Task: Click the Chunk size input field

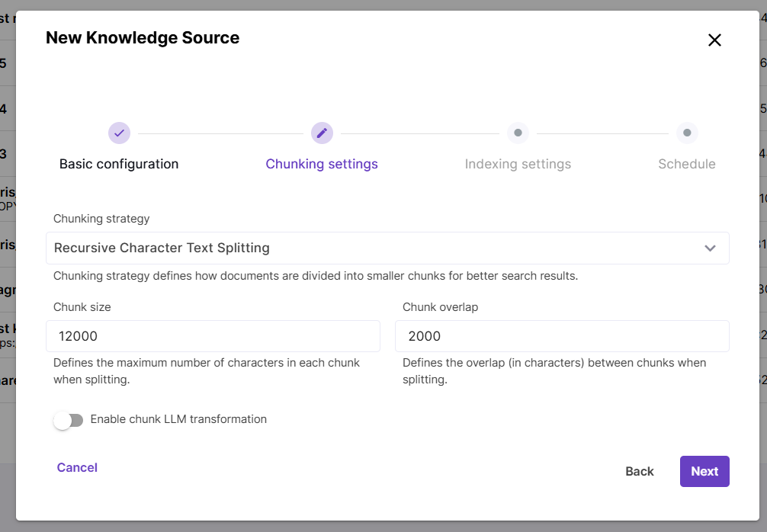Action: tap(213, 336)
